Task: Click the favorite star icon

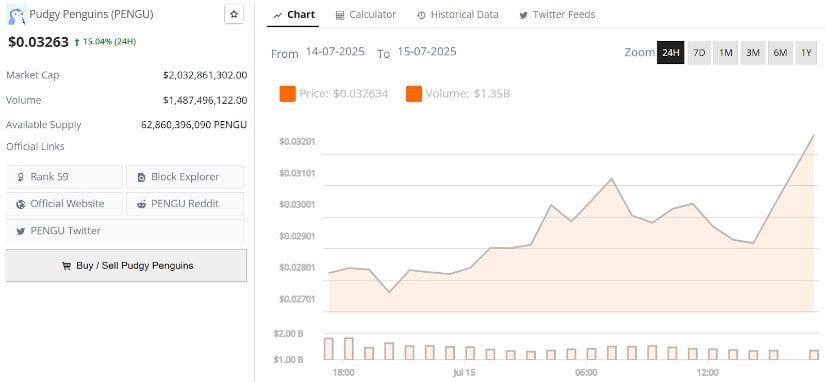Action: [234, 14]
